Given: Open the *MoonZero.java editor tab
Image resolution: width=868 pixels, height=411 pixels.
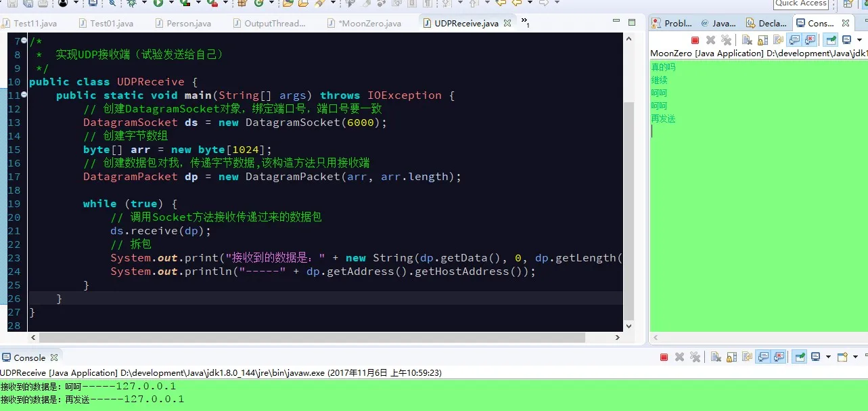Looking at the screenshot, I should 369,24.
